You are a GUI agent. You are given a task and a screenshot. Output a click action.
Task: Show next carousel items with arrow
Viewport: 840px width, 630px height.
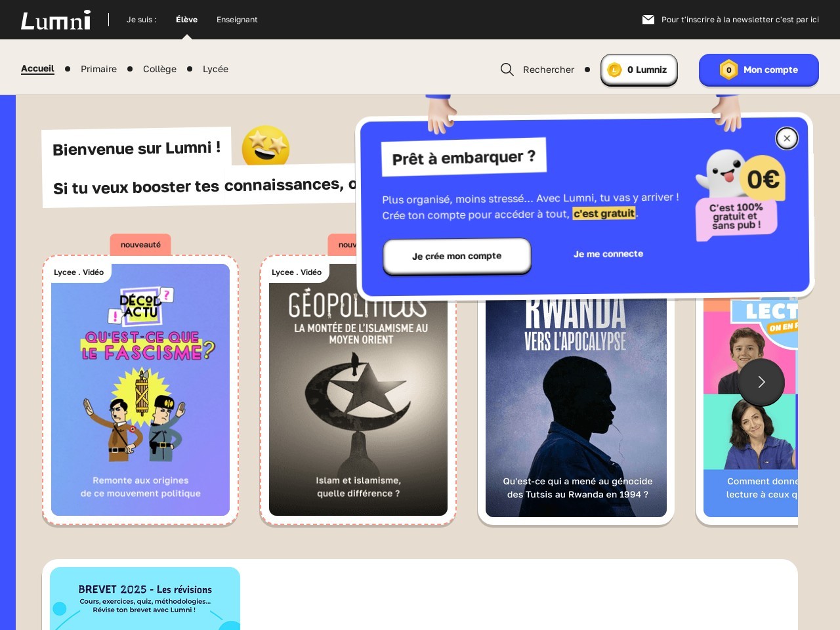click(x=761, y=382)
